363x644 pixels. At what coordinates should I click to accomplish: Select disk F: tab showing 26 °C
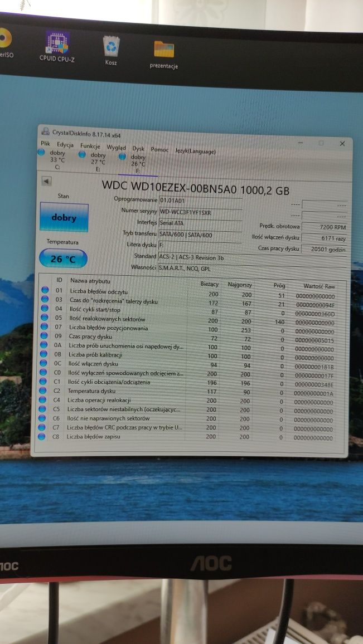click(x=134, y=163)
